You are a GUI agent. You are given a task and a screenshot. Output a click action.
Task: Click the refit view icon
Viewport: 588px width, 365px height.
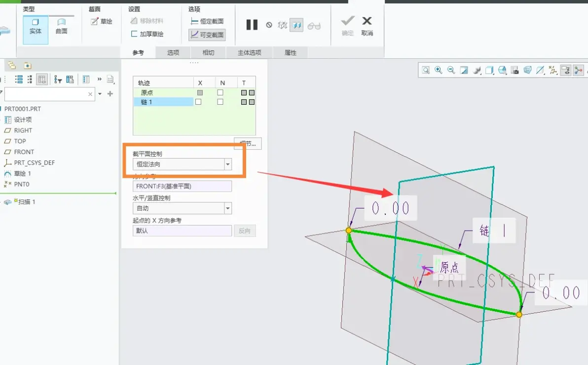(x=426, y=70)
